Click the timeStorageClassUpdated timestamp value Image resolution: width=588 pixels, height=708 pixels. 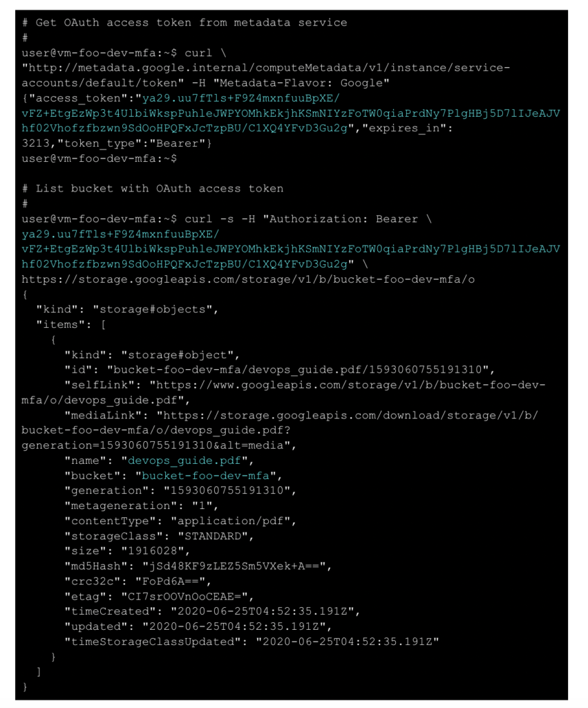pyautogui.click(x=347, y=642)
